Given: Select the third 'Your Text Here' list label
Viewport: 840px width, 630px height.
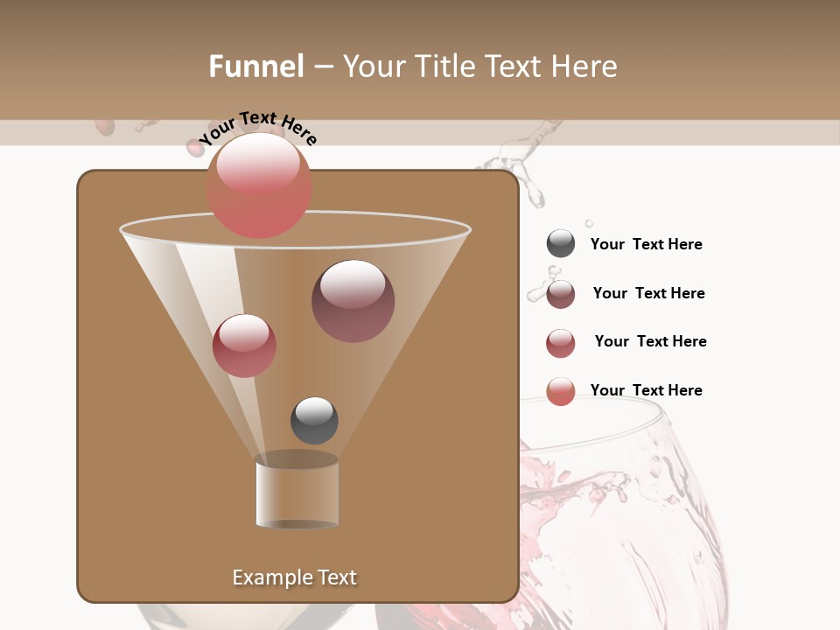Looking at the screenshot, I should (x=651, y=341).
